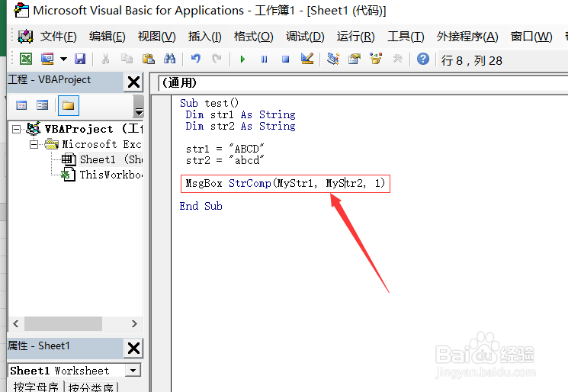Switch to Microsoft Excel view icon
Screen dimensions: 568x392
26,59
